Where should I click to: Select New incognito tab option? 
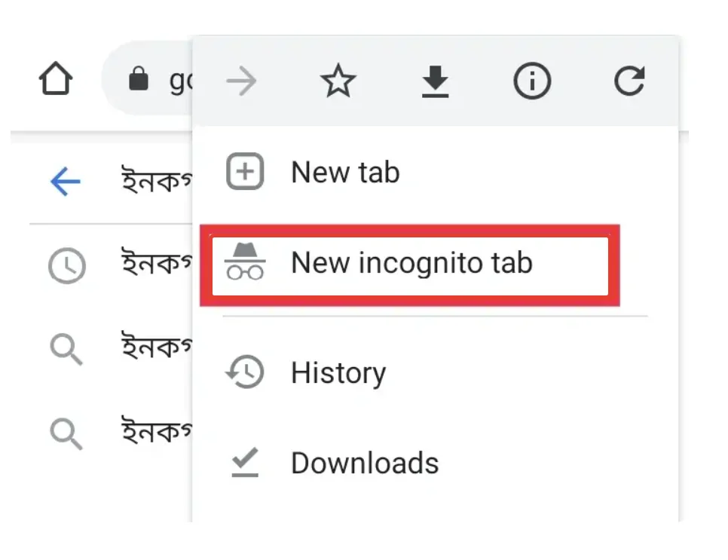point(410,265)
